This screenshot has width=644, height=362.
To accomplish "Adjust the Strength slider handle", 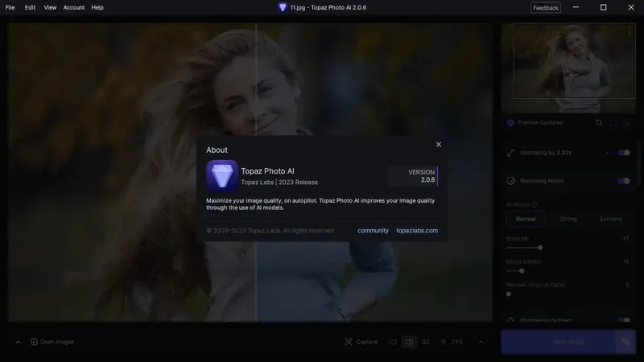I will click(540, 248).
